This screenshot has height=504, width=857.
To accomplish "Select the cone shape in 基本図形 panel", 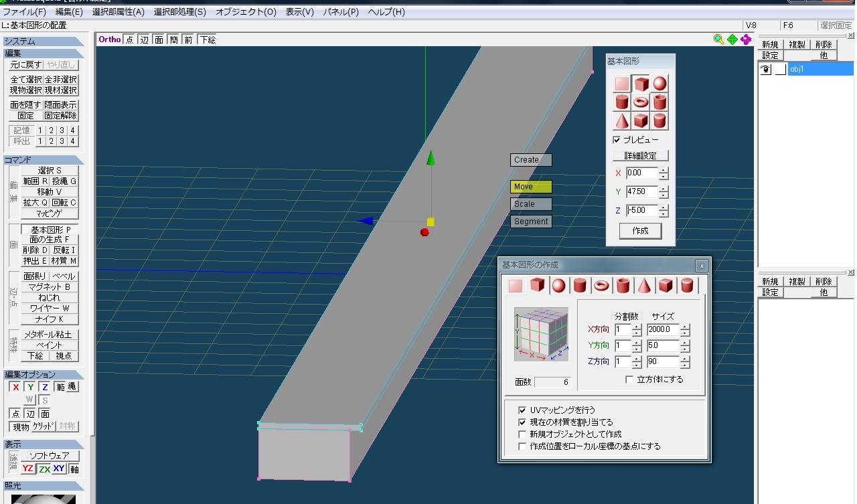I will [623, 121].
